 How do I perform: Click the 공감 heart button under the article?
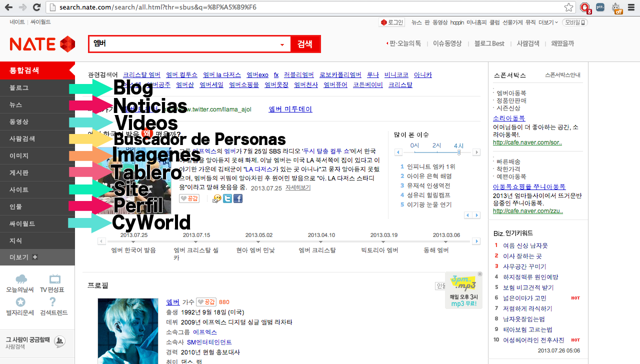[189, 198]
